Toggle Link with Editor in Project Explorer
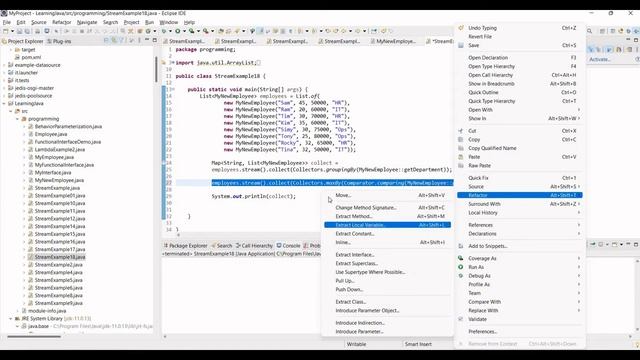Viewport: 640px width, 360px height. coord(114,40)
